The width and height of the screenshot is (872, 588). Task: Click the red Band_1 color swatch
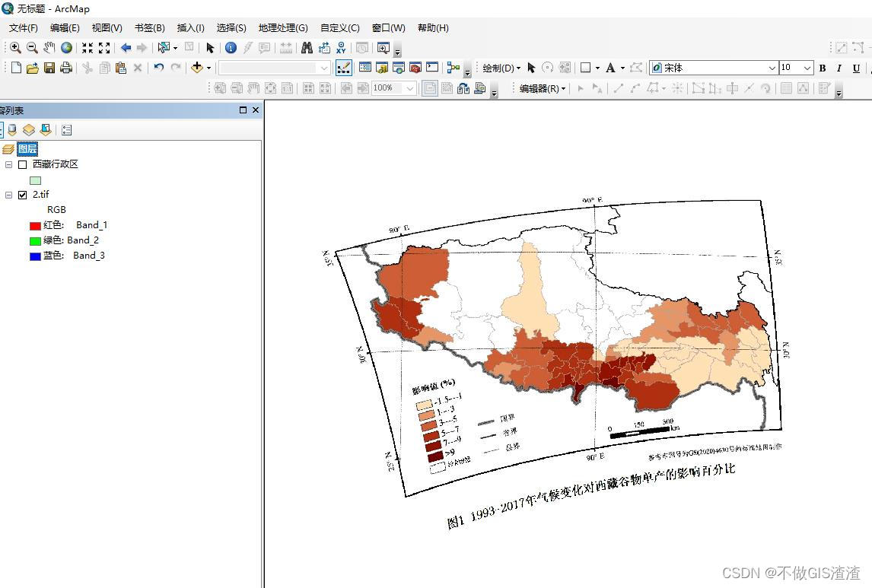34,224
